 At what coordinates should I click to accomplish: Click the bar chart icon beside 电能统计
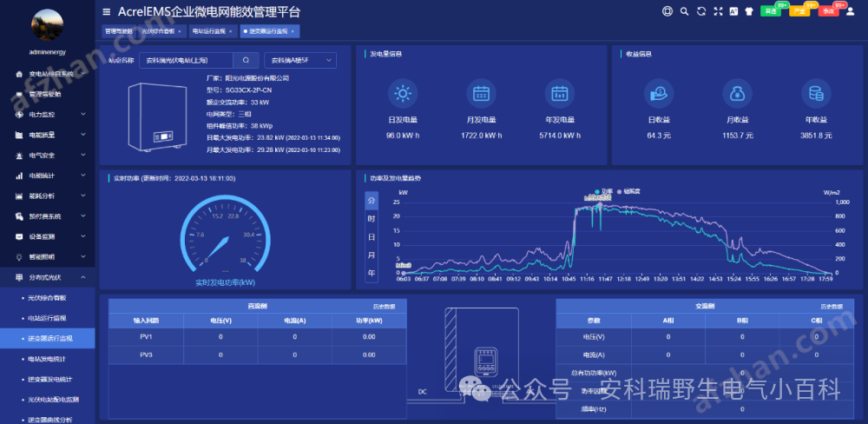coord(19,176)
